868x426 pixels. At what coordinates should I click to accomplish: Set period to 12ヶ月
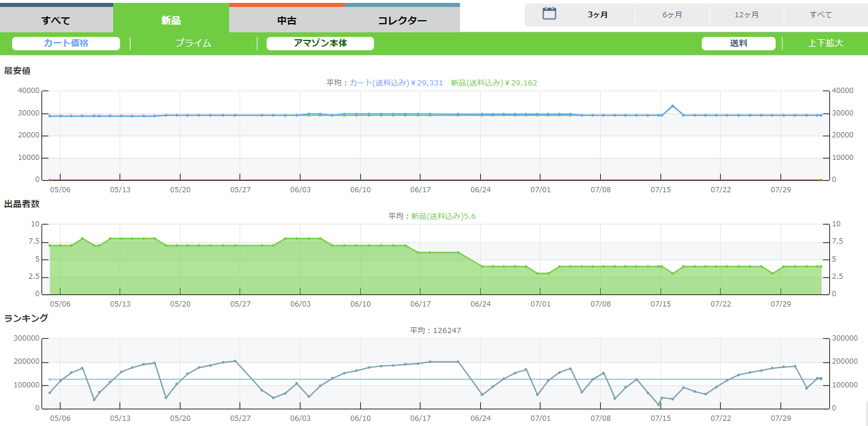pos(746,15)
